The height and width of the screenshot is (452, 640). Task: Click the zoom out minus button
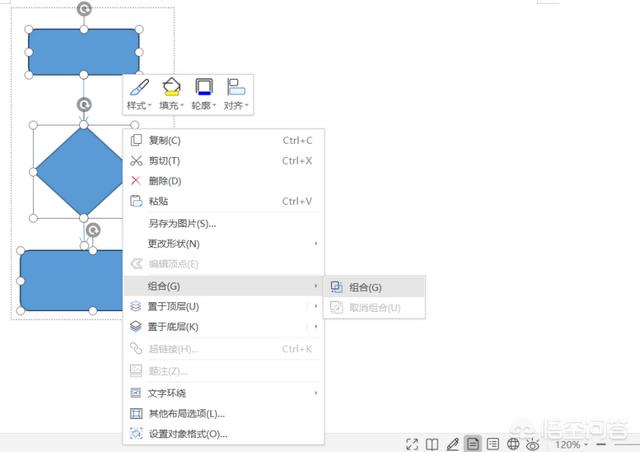click(601, 444)
